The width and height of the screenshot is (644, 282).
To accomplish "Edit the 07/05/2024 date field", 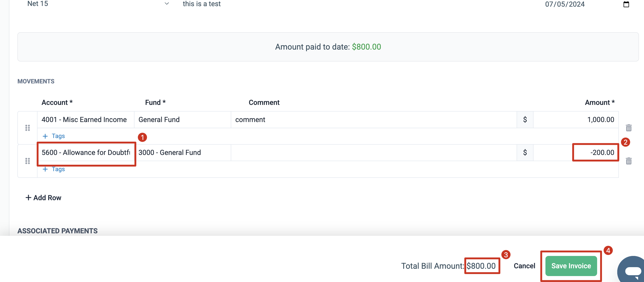I will pyautogui.click(x=565, y=4).
